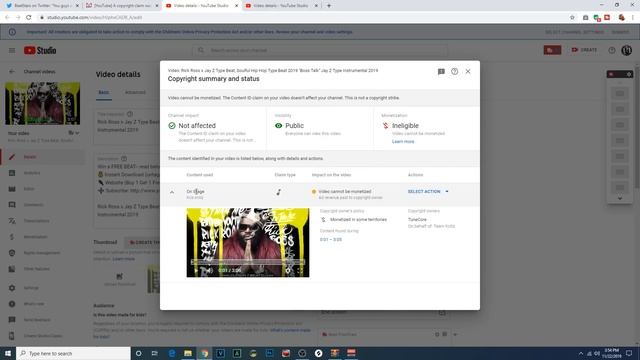Switch to the Advanced tab
The width and height of the screenshot is (640, 360).
tap(135, 93)
